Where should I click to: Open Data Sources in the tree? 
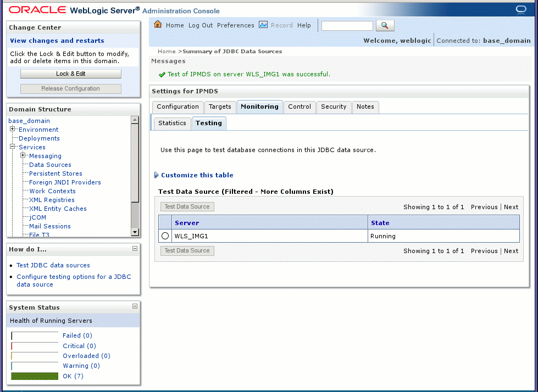coord(50,165)
